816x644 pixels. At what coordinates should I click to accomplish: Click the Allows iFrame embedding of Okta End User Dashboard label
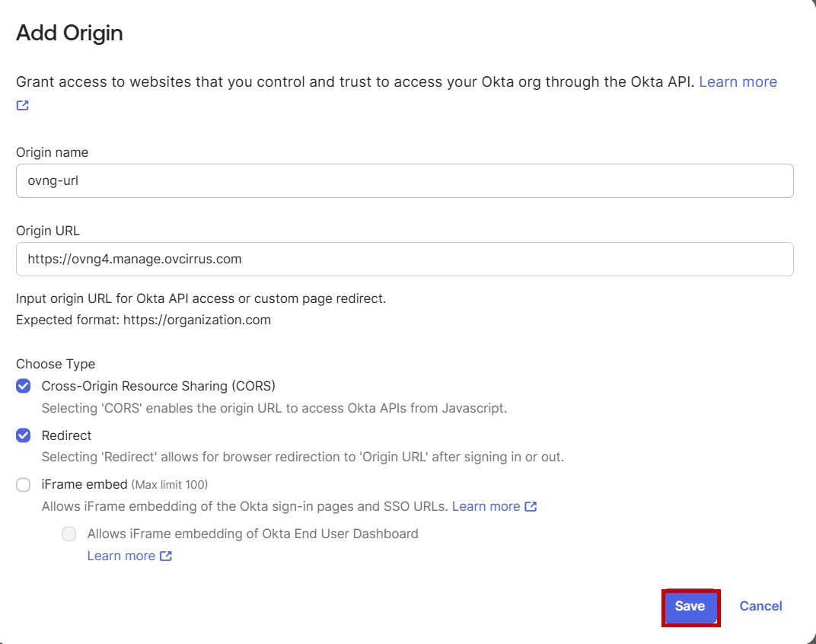pos(253,534)
